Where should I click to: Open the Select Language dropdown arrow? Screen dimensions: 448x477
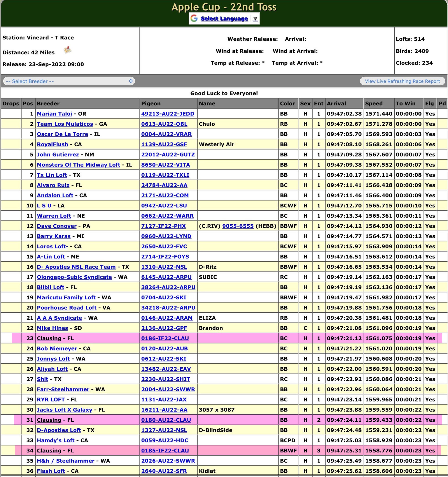point(255,19)
